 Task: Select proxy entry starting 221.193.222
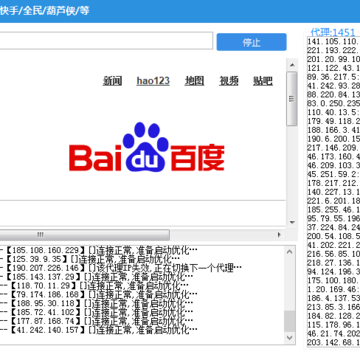(x=333, y=50)
